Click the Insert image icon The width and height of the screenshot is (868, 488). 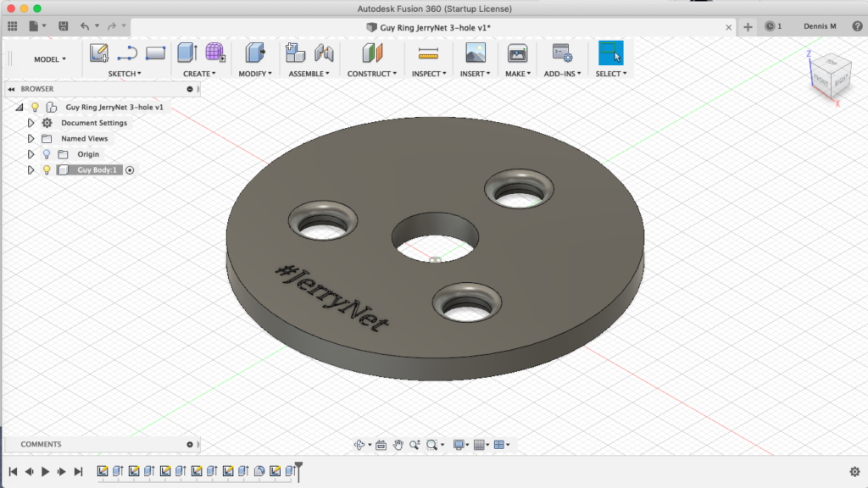(x=476, y=53)
